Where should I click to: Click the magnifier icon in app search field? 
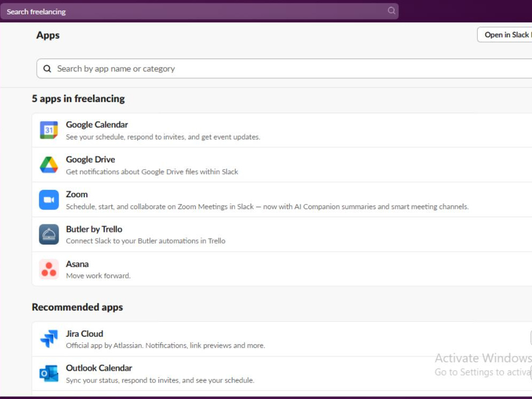pyautogui.click(x=47, y=69)
